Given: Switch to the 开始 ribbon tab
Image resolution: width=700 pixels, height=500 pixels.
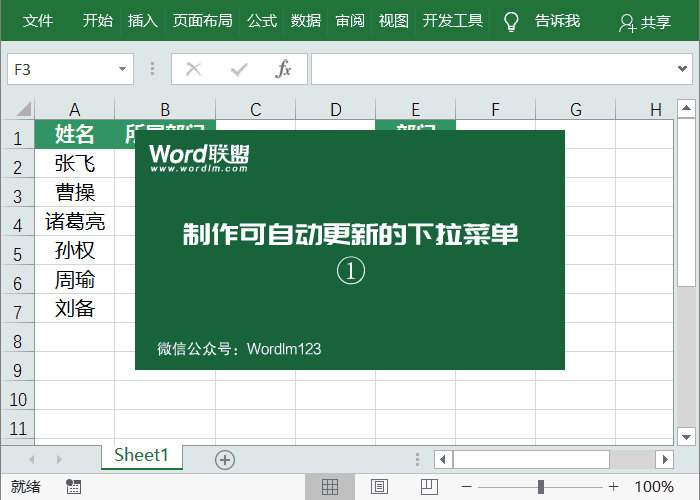Looking at the screenshot, I should [97, 21].
